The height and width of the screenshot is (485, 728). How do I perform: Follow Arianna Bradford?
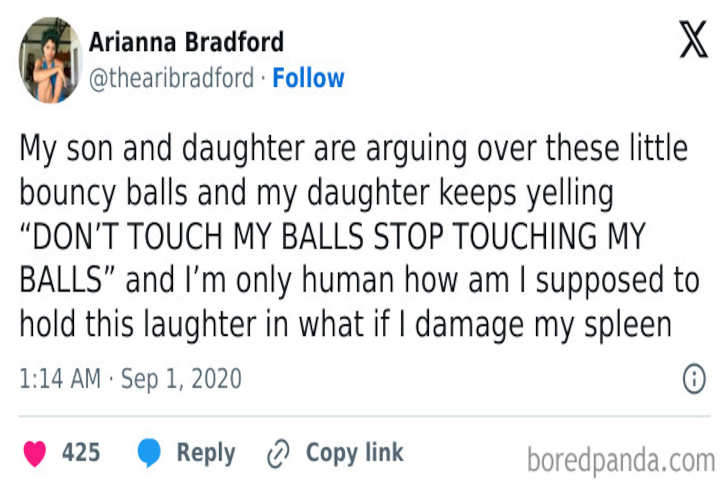click(308, 78)
